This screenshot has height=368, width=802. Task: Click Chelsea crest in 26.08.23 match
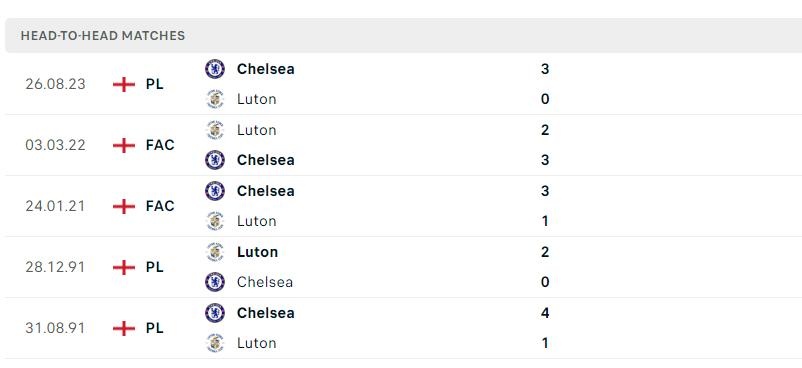click(215, 69)
